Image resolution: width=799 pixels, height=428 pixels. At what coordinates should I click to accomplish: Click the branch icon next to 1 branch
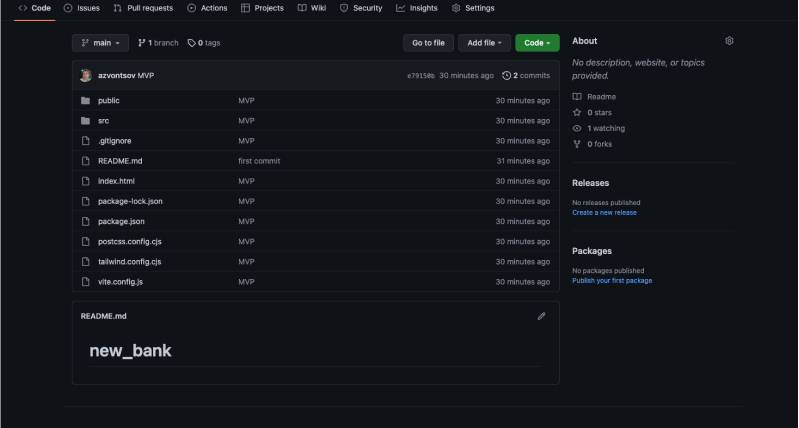[142, 43]
